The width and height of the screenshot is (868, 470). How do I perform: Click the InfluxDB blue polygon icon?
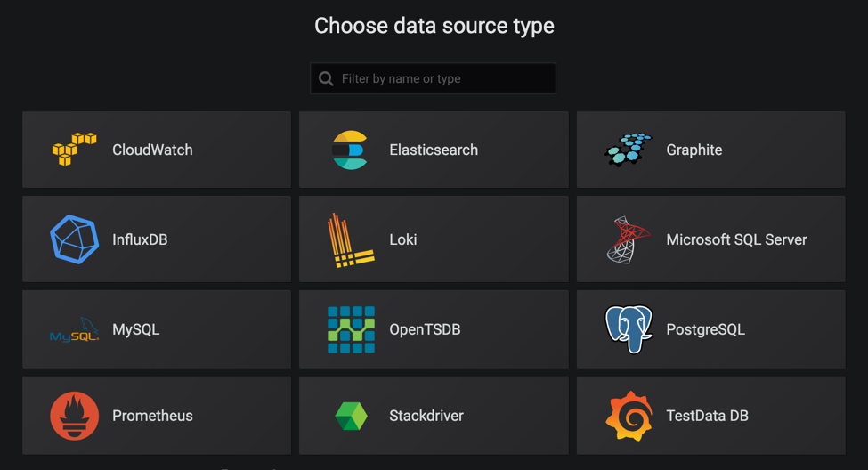(x=74, y=239)
